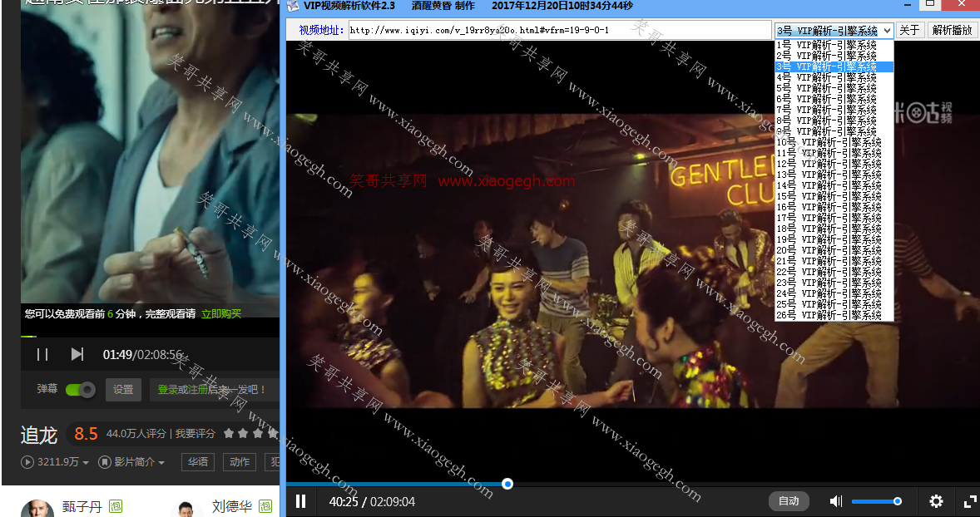The image size is (980, 517).
Task: Click 刘德华's avatar thumbnail
Action: click(187, 508)
